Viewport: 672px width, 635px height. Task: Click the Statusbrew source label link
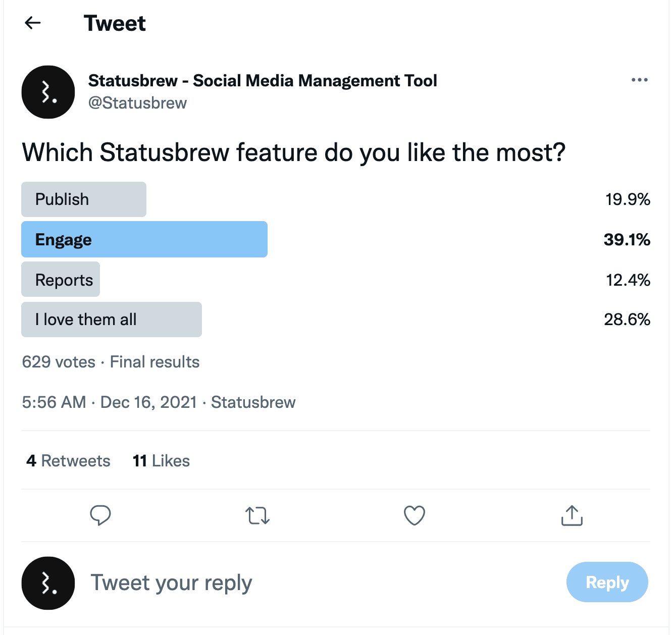[253, 402]
